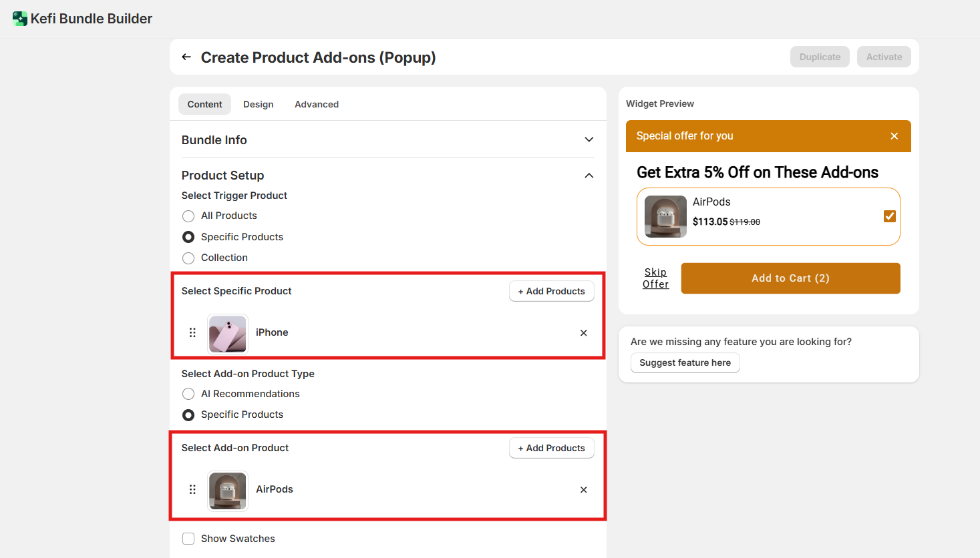Select the All Products radio option
980x558 pixels.
pyautogui.click(x=188, y=216)
